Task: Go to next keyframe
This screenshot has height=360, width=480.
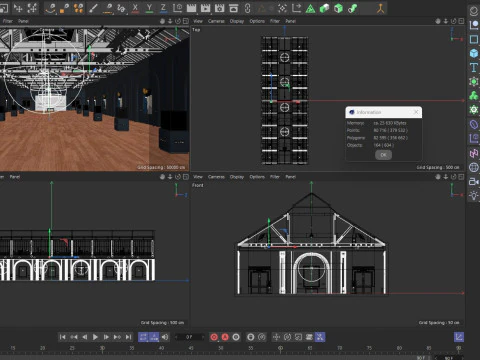Action: coord(117,337)
